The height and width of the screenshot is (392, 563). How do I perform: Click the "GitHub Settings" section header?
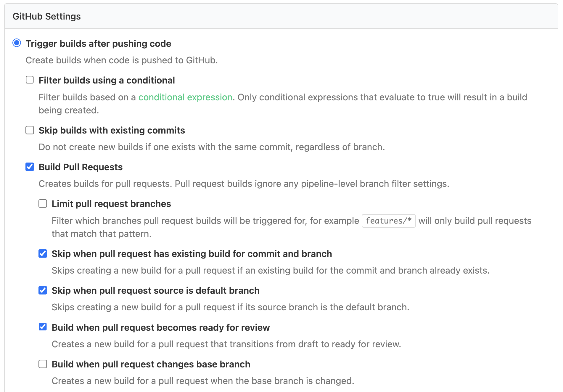click(x=46, y=16)
